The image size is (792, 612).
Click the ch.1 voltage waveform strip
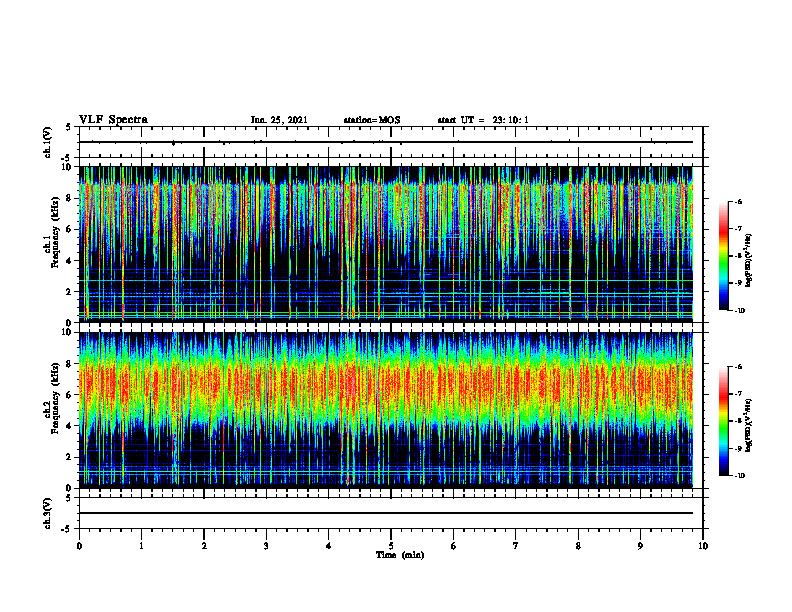(x=391, y=142)
